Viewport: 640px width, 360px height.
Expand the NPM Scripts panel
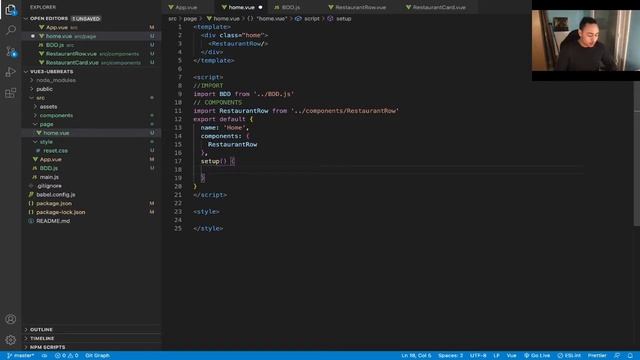(x=91, y=347)
